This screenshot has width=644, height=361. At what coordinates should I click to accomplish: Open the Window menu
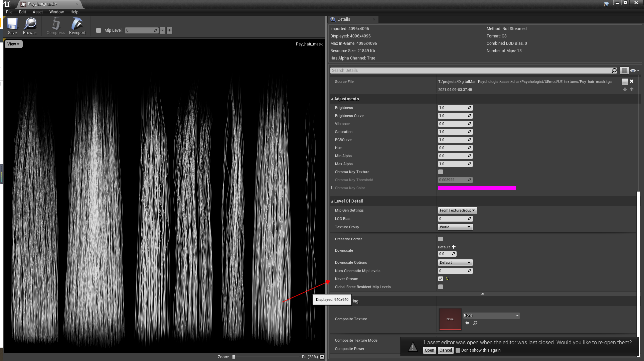56,12
